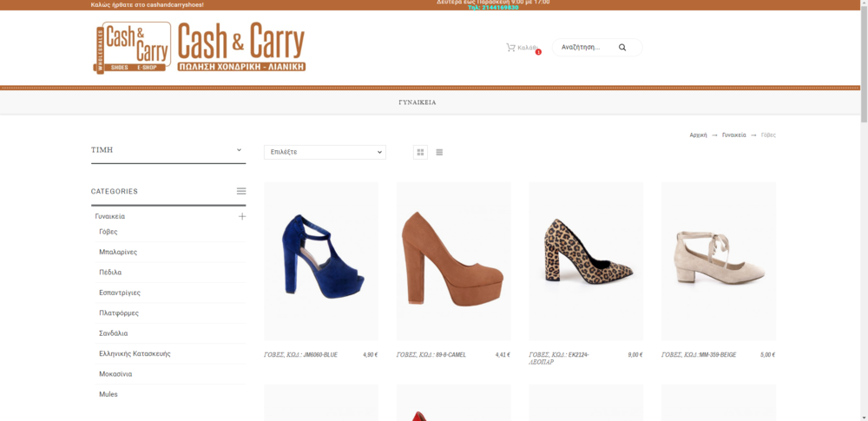Open the shopping cart icon
Viewport: 868px width, 421px height.
tap(510, 48)
